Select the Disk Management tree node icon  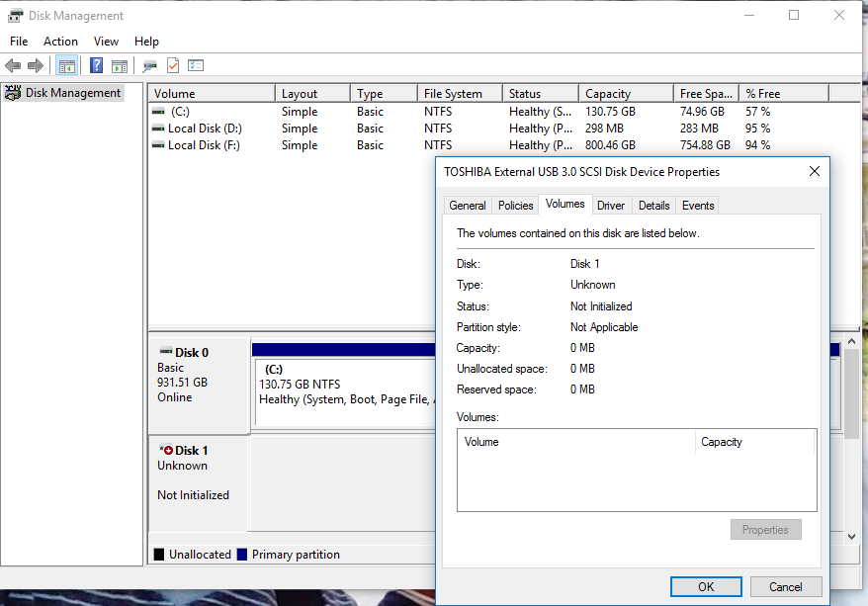click(13, 92)
